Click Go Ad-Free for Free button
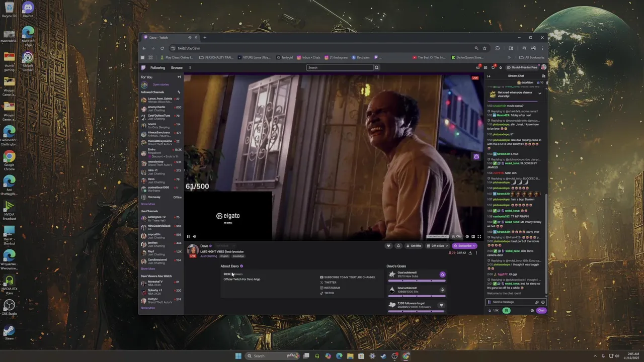 coord(522,67)
